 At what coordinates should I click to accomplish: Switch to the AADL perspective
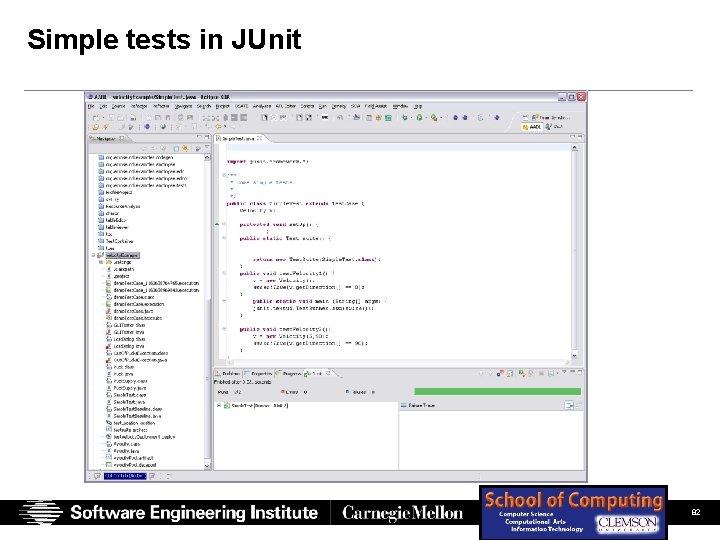532,127
